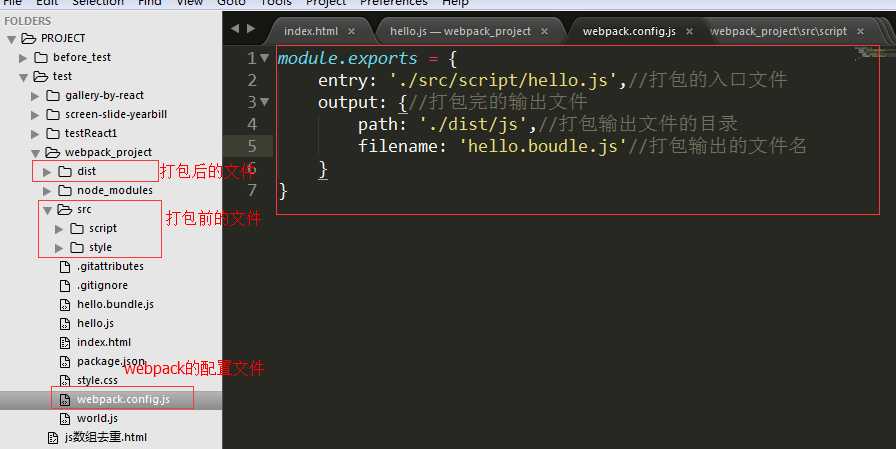Viewport: 896px width, 449px height.
Task: Open world.js in the sidebar
Action: coord(97,418)
